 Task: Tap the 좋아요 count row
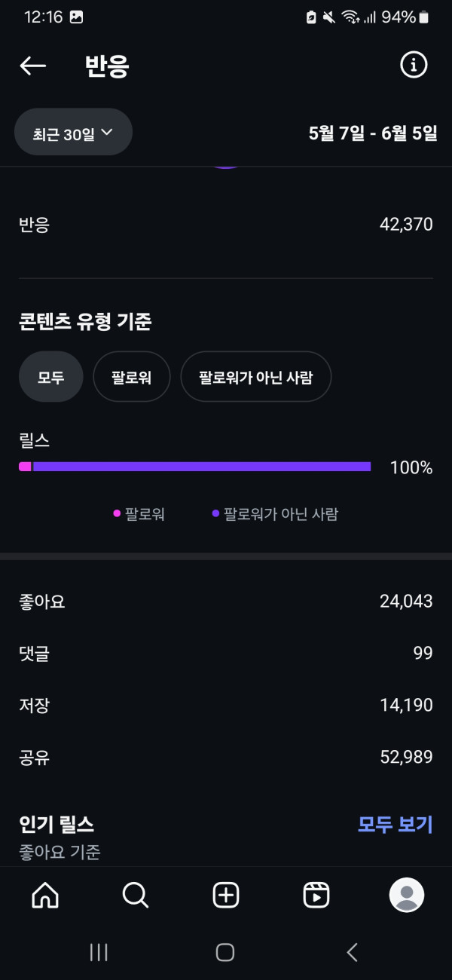[x=226, y=602]
